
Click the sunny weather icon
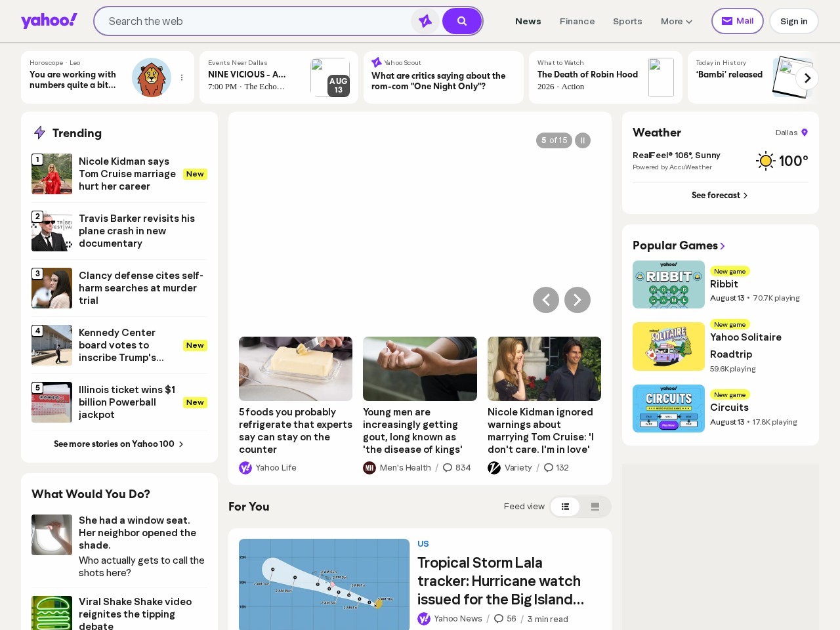(765, 161)
